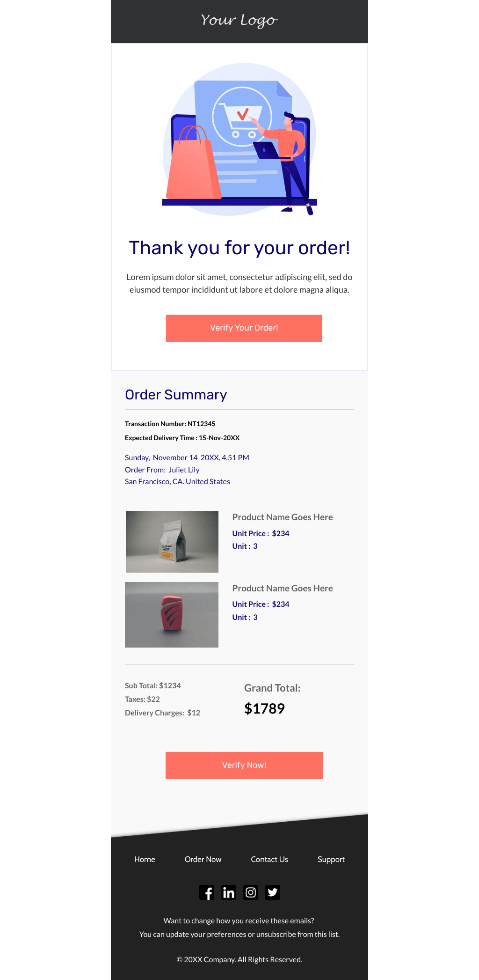
Task: Open the Facebook social icon
Action: 207,892
